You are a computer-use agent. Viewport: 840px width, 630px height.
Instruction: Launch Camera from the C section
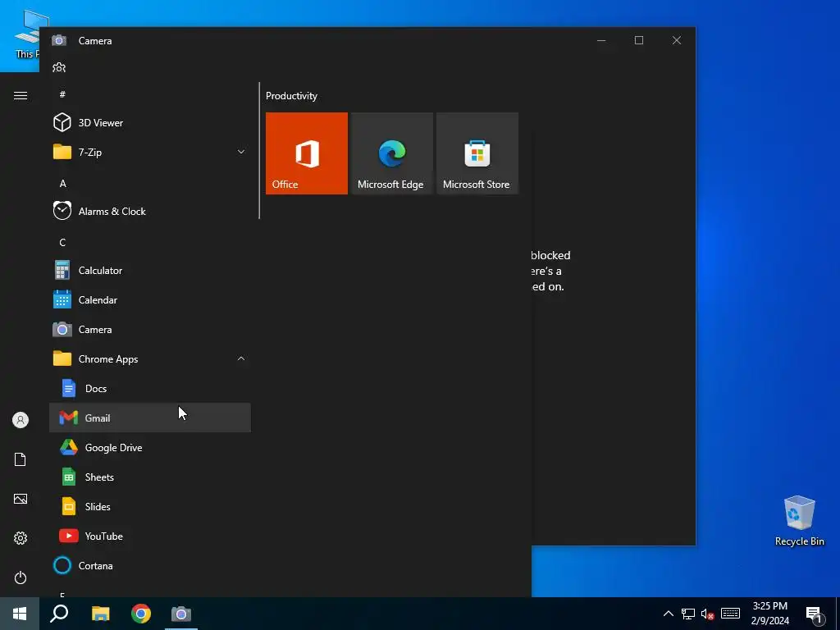pos(150,329)
